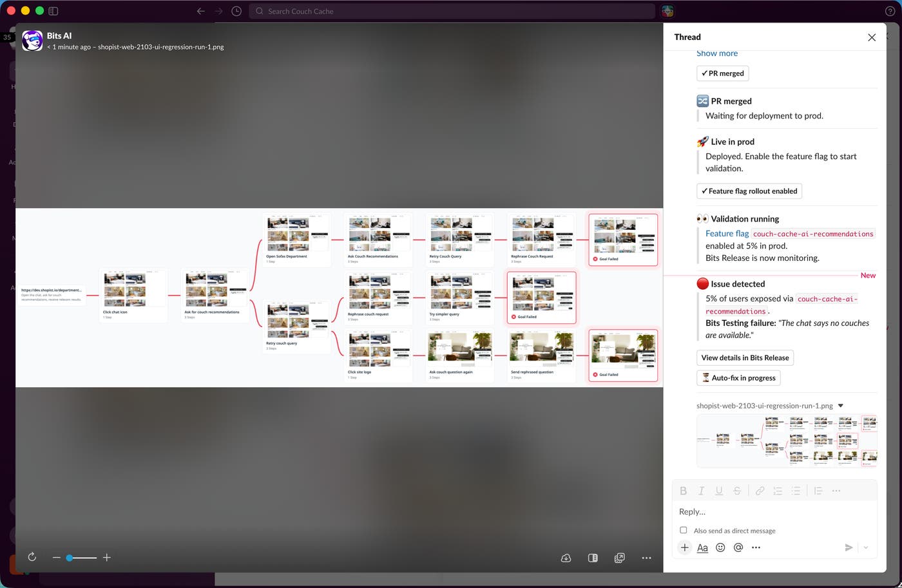This screenshot has height=588, width=902.
Task: Toggle the side-by-side thread view icon
Action: [x=593, y=558]
